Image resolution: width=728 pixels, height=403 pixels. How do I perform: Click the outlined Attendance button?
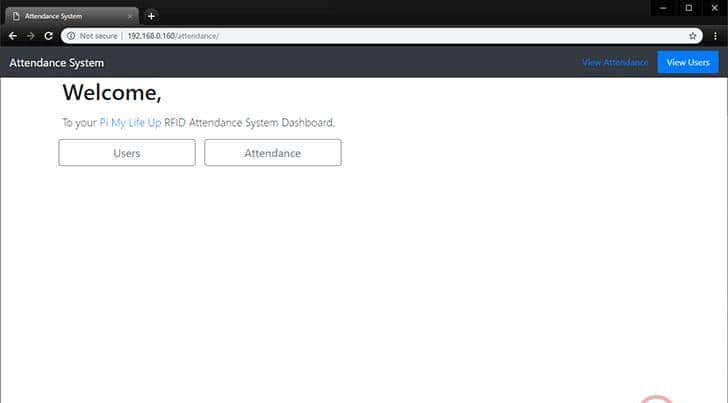[272, 153]
